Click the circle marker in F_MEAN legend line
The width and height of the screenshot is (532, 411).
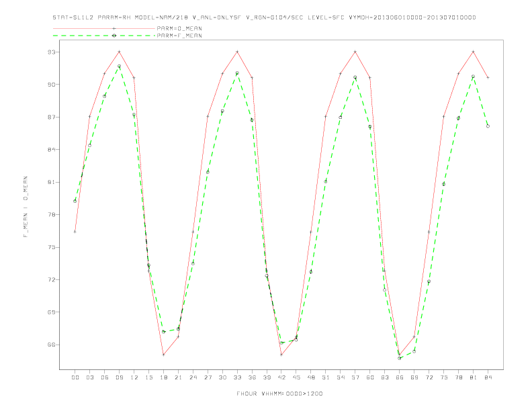[114, 36]
